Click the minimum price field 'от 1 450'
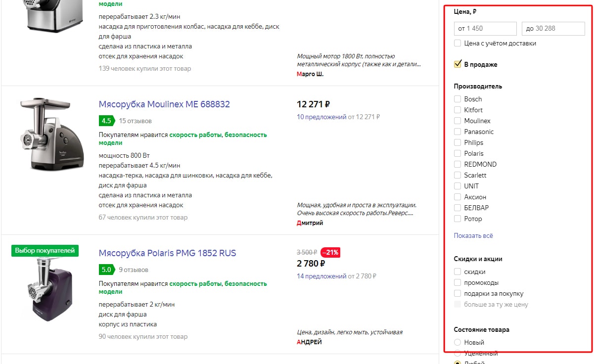The image size is (595, 364). (x=485, y=29)
